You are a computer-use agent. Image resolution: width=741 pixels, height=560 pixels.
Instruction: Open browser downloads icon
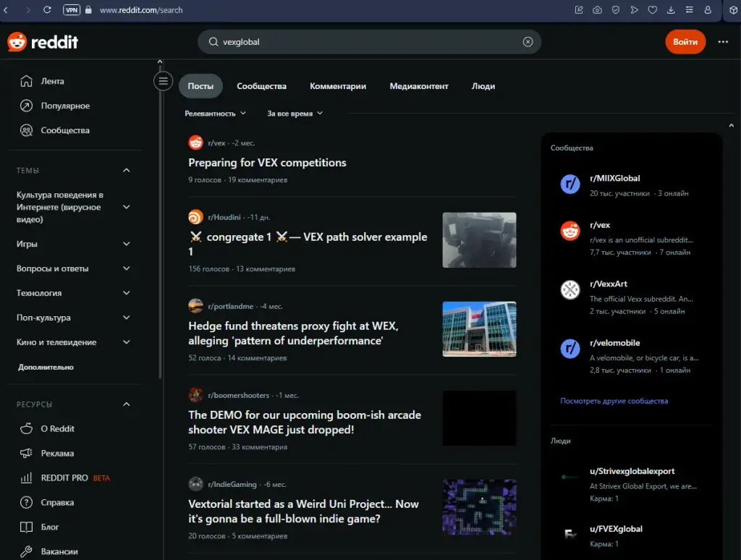point(671,10)
